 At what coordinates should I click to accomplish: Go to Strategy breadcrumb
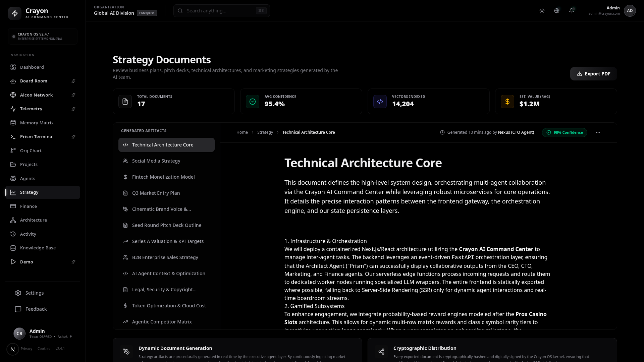[x=265, y=132]
